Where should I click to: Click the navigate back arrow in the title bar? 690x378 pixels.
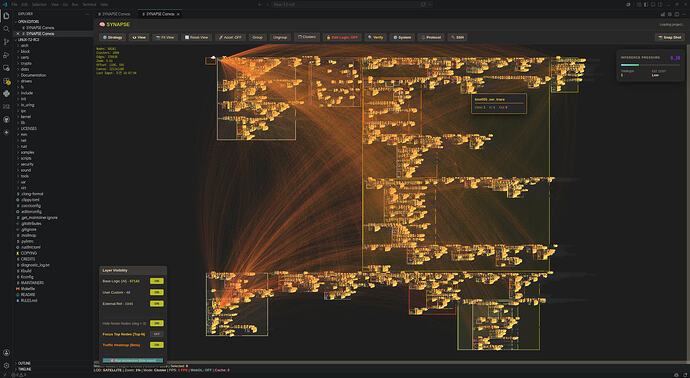coord(260,4)
